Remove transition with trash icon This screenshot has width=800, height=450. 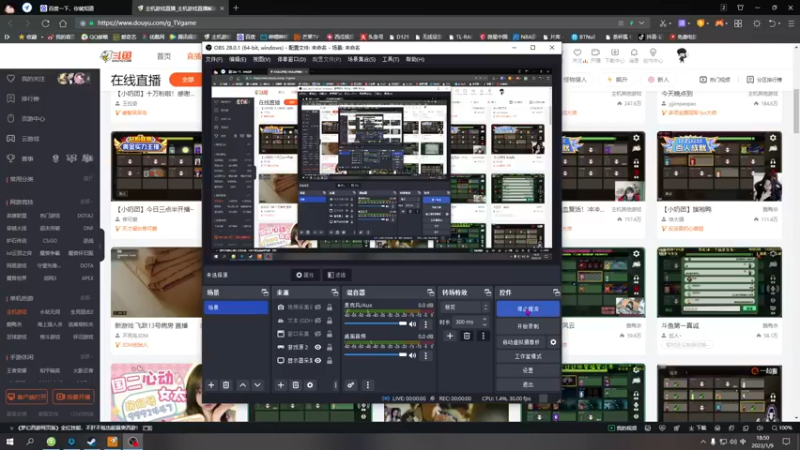pyautogui.click(x=466, y=336)
